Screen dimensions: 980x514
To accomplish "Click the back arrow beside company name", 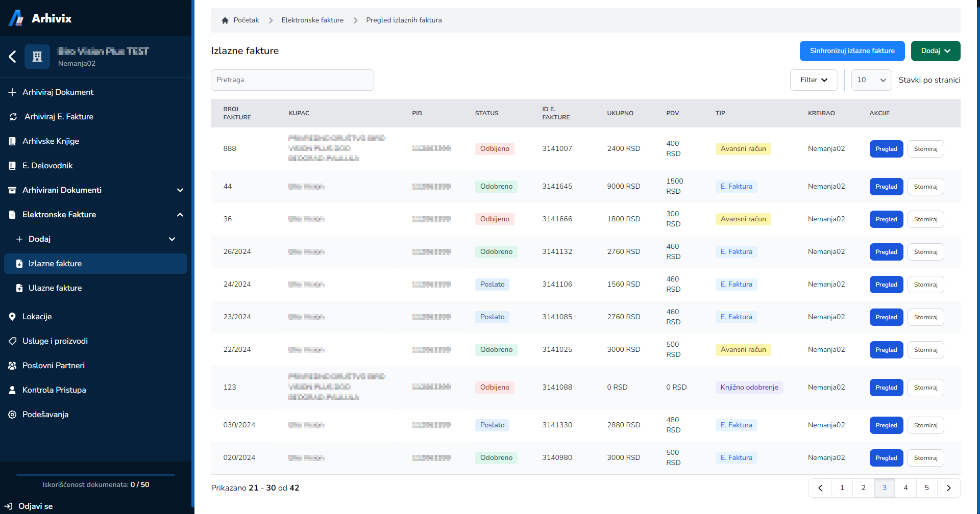I will coord(13,57).
